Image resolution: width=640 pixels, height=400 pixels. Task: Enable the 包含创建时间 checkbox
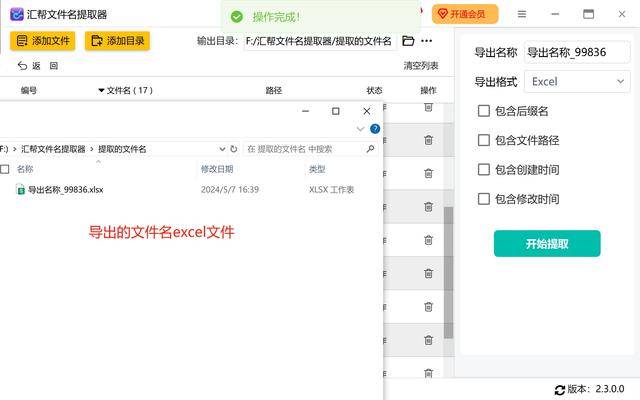tap(484, 170)
